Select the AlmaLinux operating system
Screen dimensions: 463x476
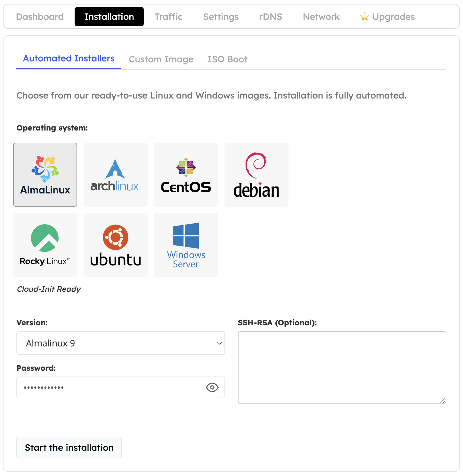point(45,174)
